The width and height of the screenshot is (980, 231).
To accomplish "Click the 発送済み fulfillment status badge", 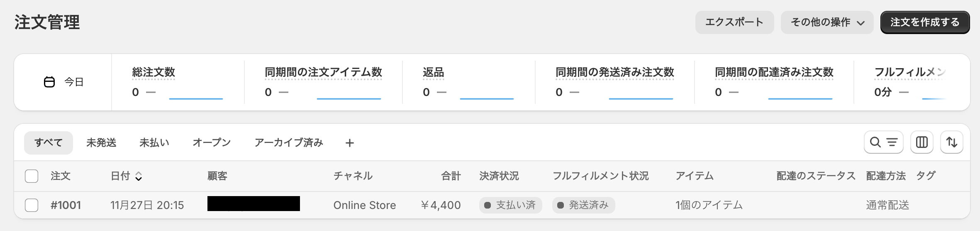I will pyautogui.click(x=583, y=205).
